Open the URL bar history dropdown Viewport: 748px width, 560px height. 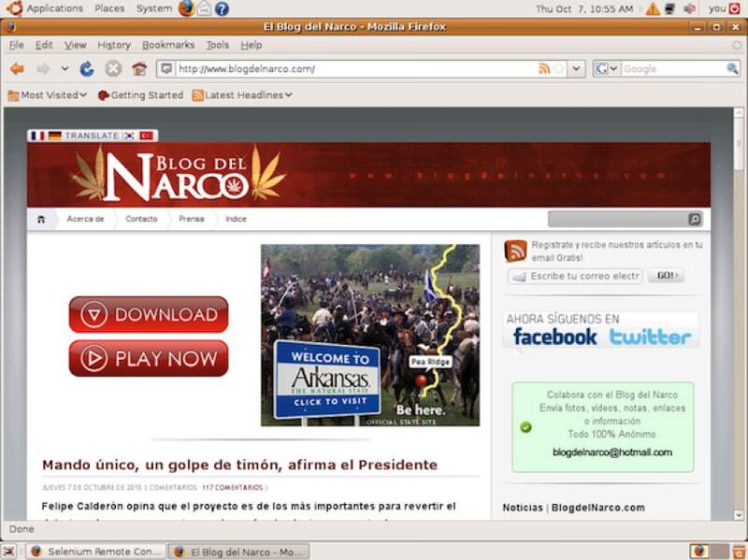click(576, 68)
